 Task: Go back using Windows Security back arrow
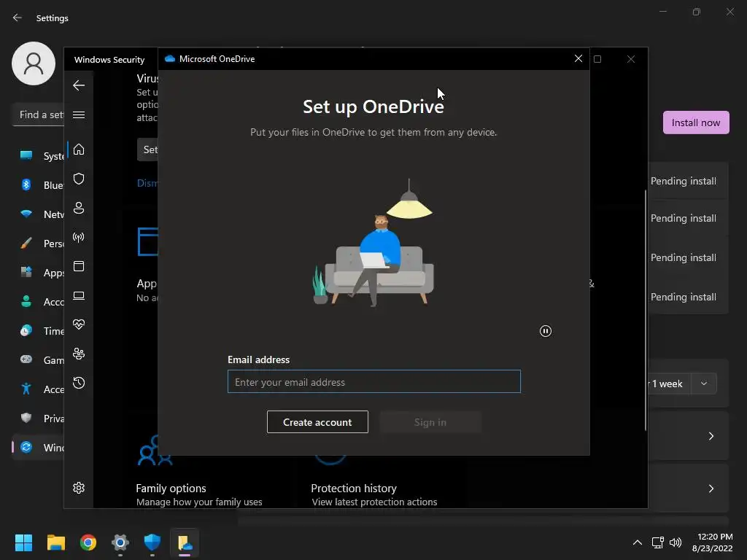click(79, 85)
